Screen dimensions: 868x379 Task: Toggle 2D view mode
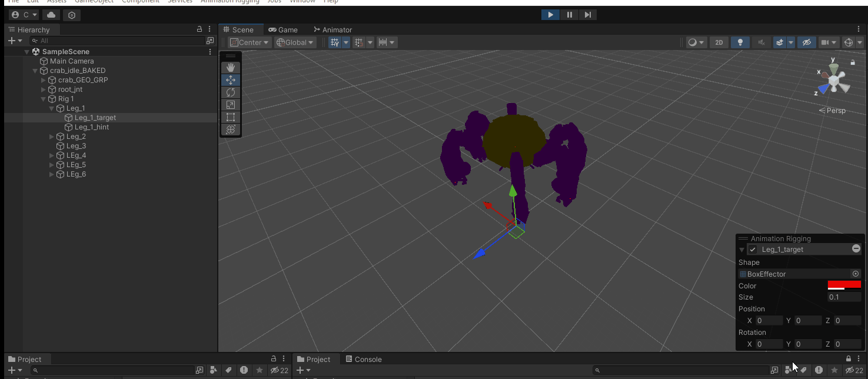coord(719,42)
